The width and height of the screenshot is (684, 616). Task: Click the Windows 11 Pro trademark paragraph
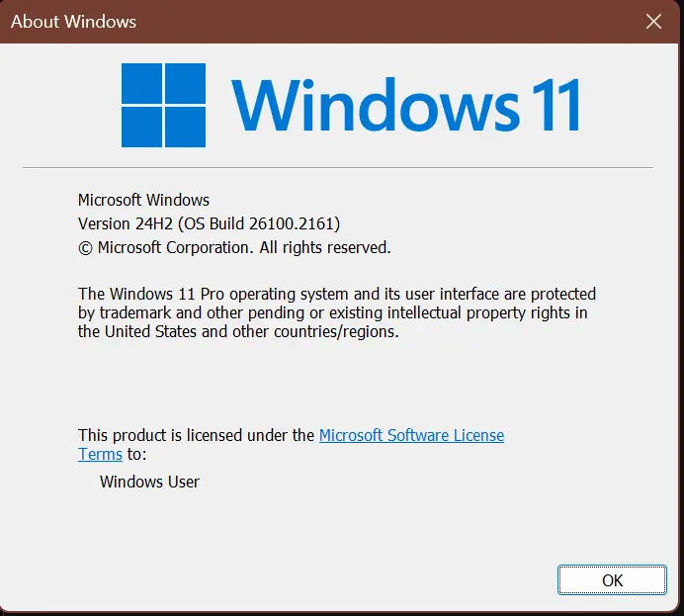tap(337, 312)
